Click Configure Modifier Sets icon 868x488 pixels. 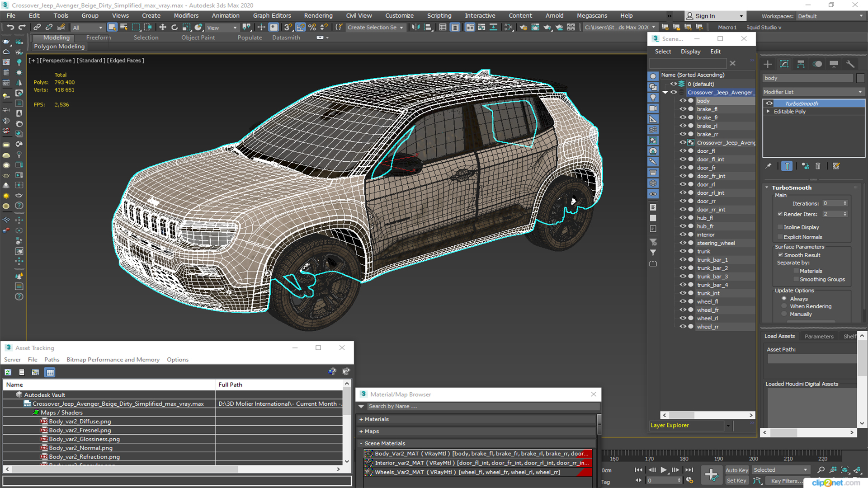[x=836, y=166]
